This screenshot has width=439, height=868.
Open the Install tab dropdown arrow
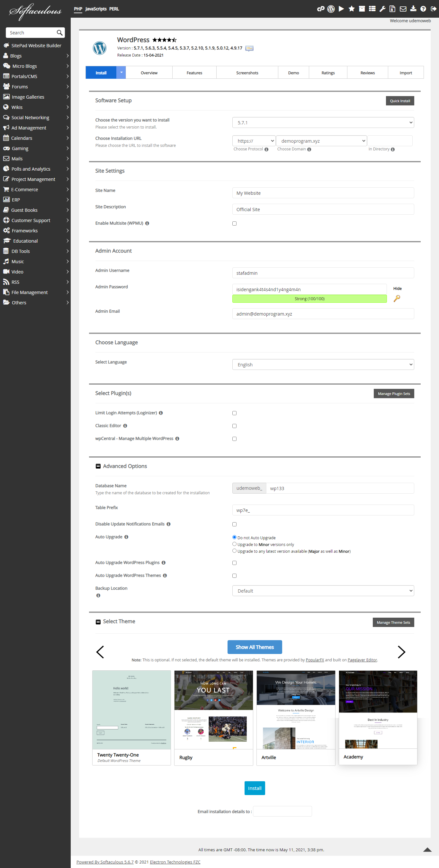(121, 72)
